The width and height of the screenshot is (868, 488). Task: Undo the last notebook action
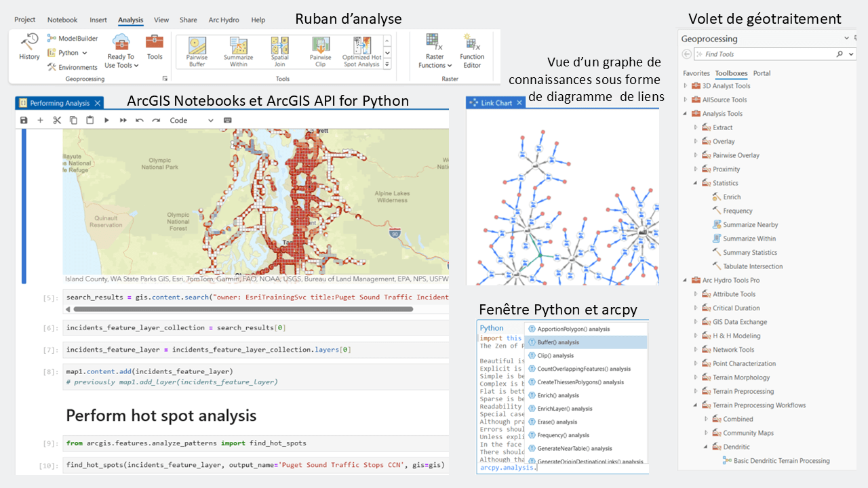point(140,120)
